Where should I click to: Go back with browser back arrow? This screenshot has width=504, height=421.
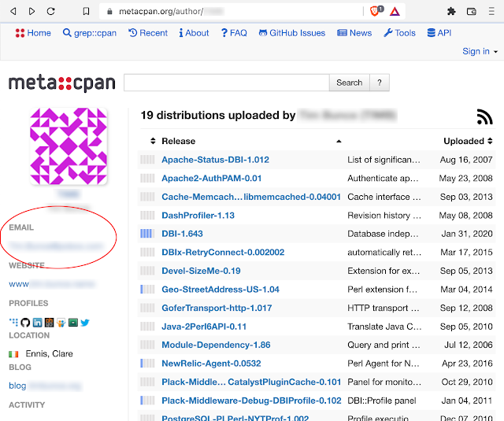tap(13, 12)
